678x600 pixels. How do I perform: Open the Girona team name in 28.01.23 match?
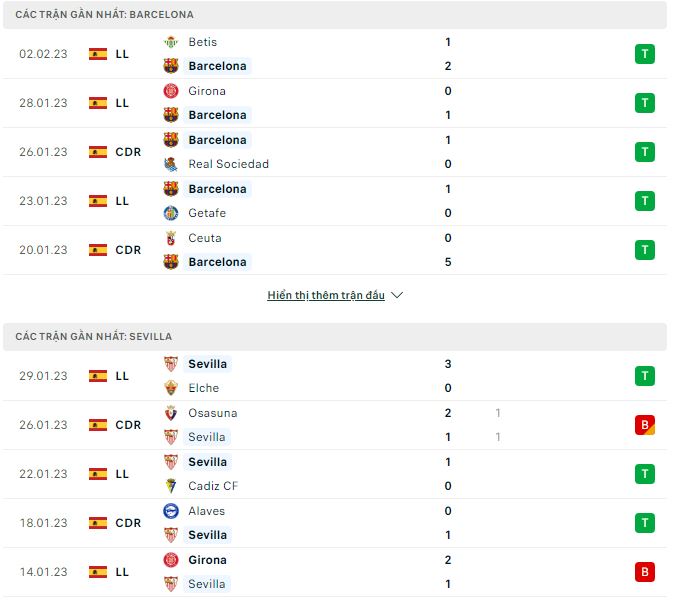207,91
